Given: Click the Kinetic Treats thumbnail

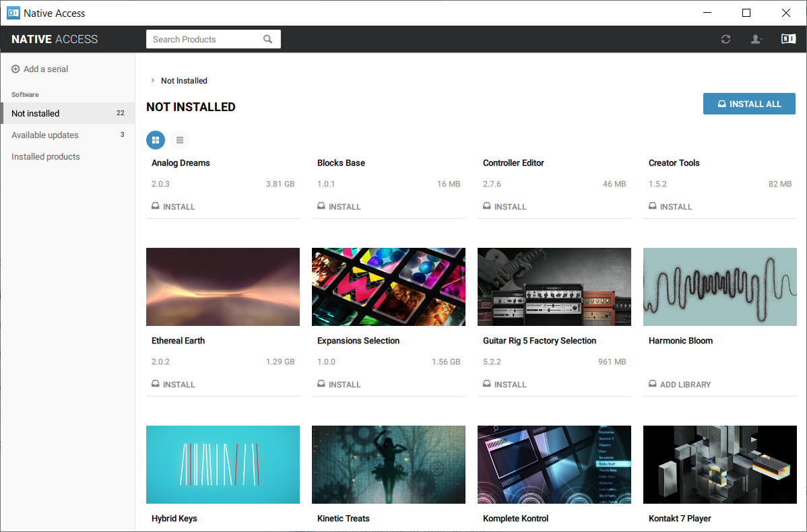Looking at the screenshot, I should click(x=389, y=465).
